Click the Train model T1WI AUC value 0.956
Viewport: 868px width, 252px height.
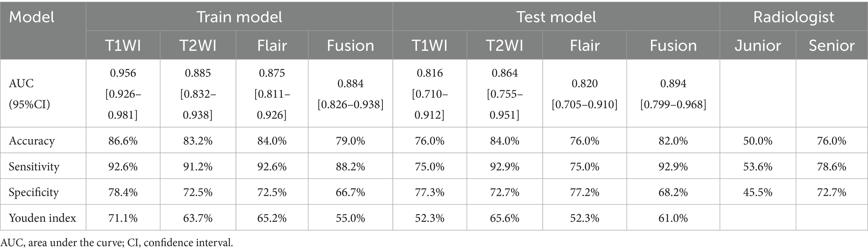point(123,73)
